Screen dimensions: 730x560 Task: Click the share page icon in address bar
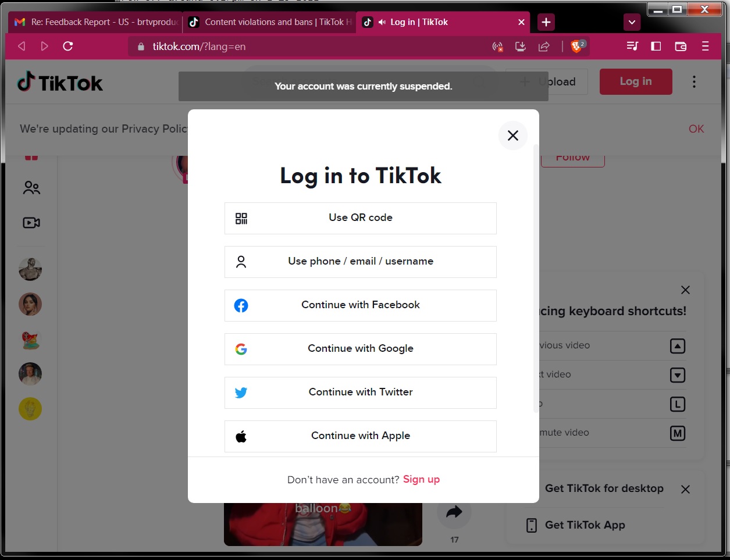[x=544, y=47]
